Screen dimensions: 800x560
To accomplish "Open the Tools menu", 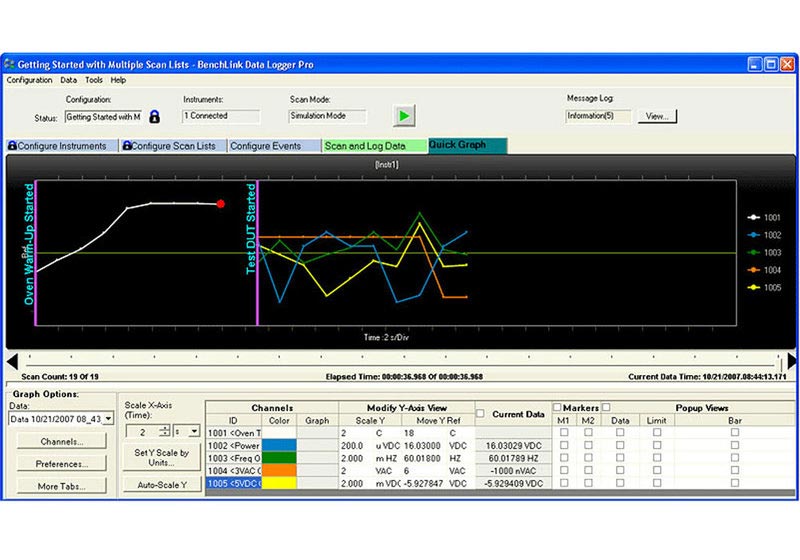I will tap(94, 80).
